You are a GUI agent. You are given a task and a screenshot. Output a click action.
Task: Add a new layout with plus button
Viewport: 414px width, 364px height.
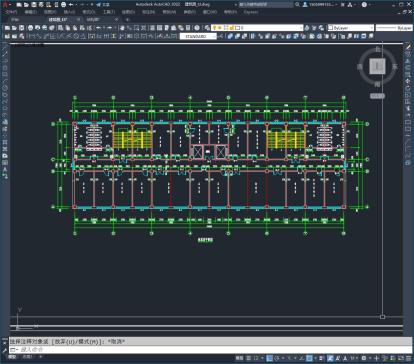[41, 357]
